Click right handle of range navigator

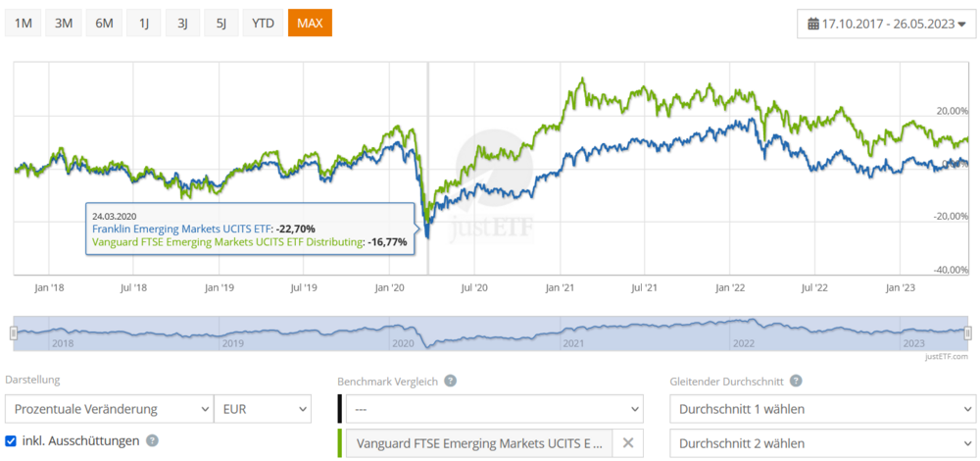(x=968, y=334)
